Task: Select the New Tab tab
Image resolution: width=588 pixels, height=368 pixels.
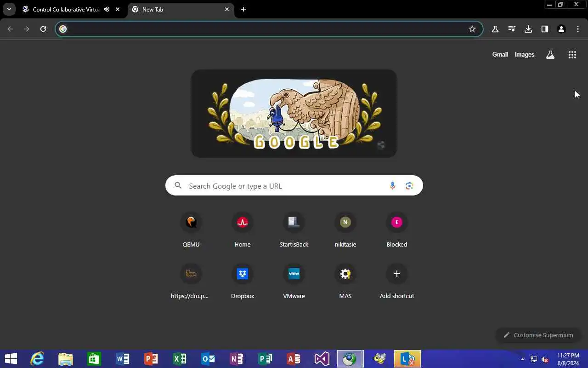Action: point(181,9)
